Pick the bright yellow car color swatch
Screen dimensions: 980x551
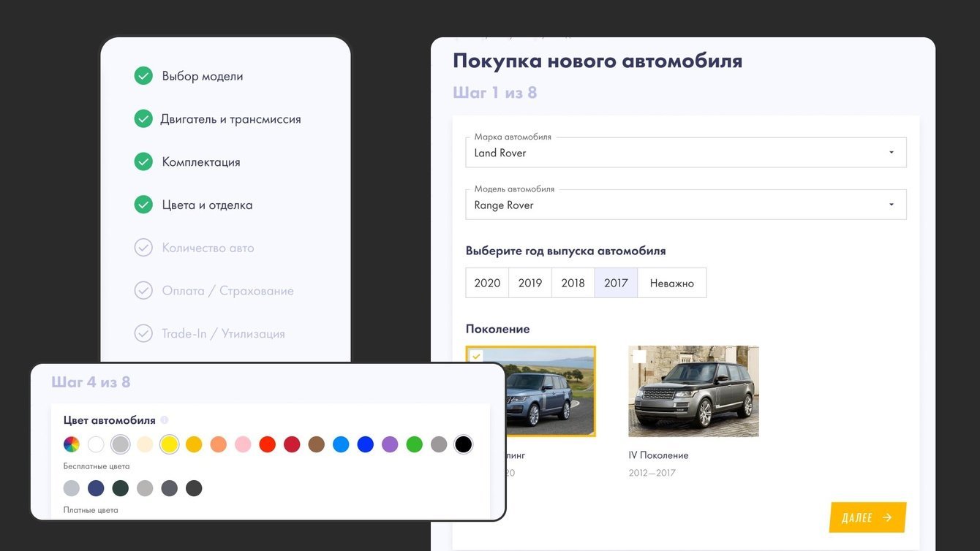[x=170, y=444]
